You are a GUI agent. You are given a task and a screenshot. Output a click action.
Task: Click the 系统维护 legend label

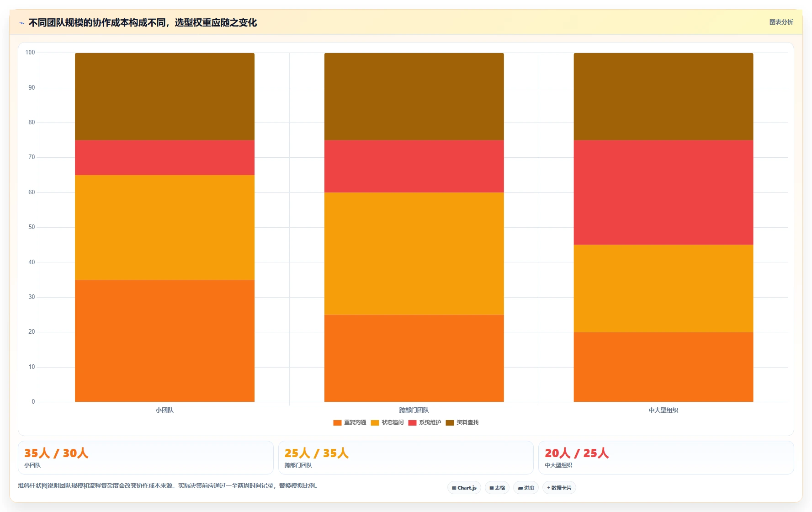[430, 422]
